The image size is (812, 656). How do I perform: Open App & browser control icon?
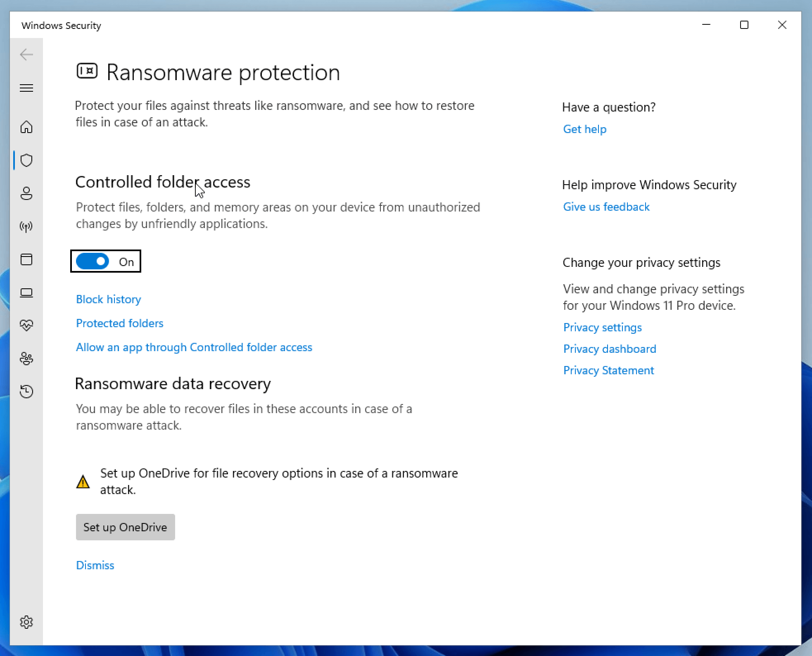point(26,259)
